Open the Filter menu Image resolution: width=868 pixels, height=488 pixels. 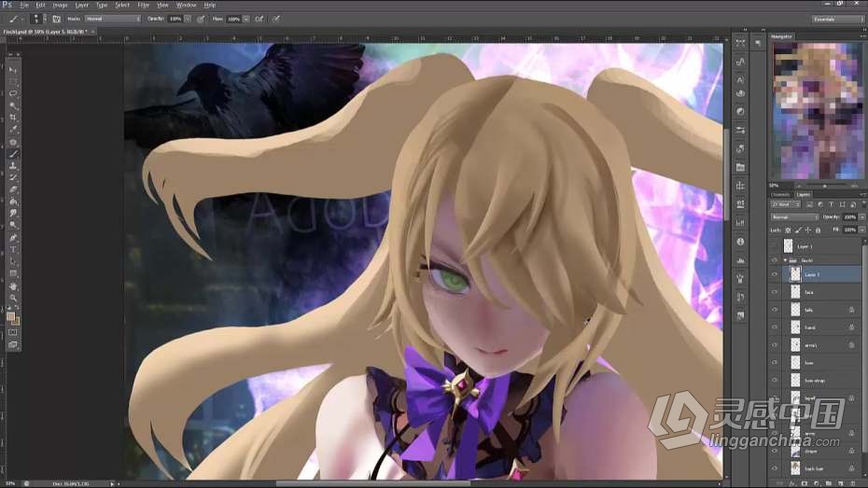pos(143,5)
